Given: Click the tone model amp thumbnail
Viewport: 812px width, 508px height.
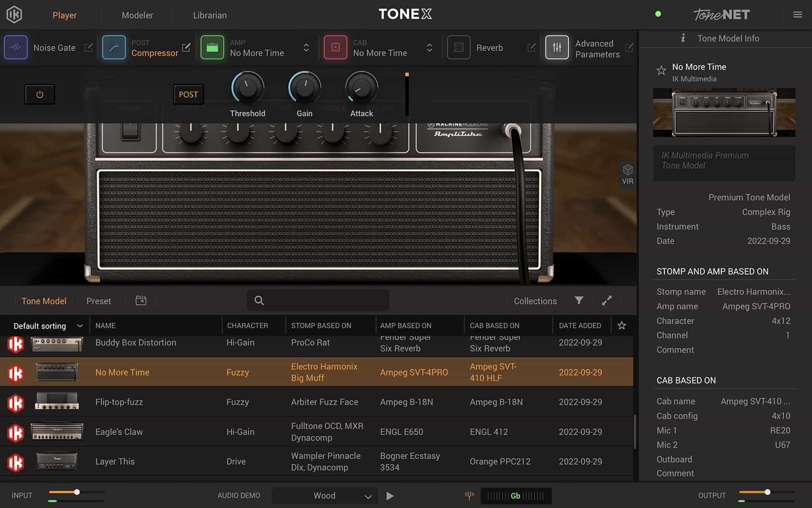Looking at the screenshot, I should pos(724,113).
